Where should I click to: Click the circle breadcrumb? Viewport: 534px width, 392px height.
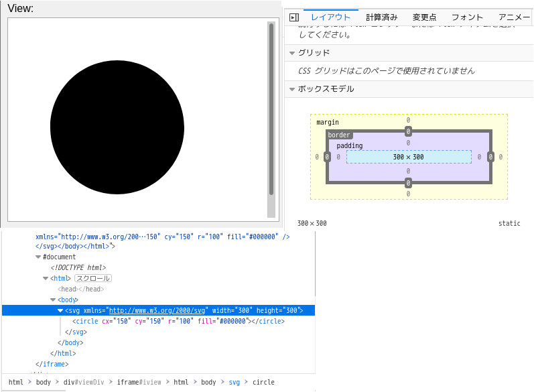[263, 382]
